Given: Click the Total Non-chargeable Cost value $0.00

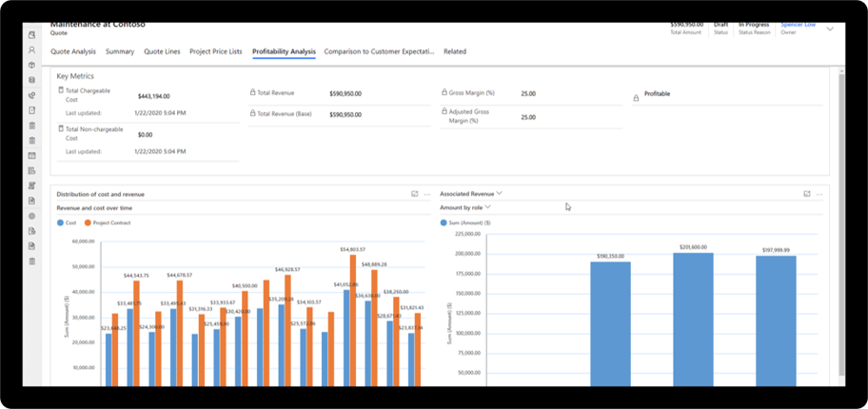Looking at the screenshot, I should click(145, 135).
